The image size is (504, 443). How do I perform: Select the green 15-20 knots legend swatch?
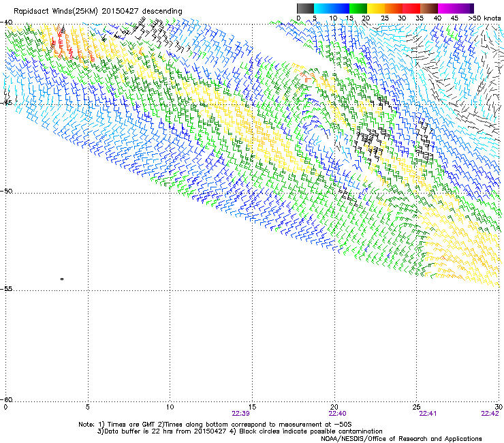(x=358, y=8)
